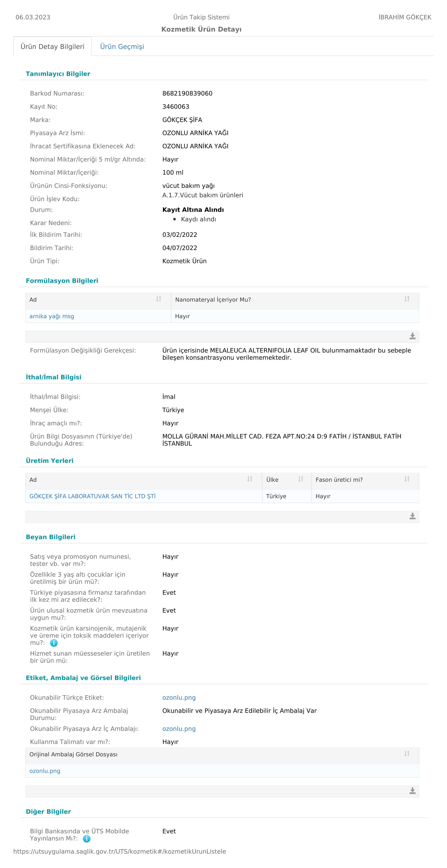The image size is (447, 868).
Task: Download the Üretim Yerleri table export icon
Action: pyautogui.click(x=412, y=516)
